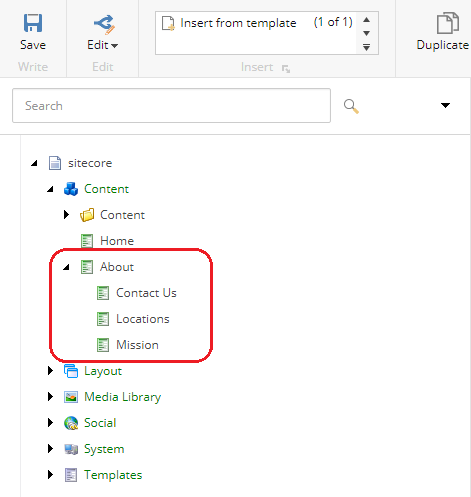The width and height of the screenshot is (471, 497).
Task: Expand the Templates tree node
Action: pos(50,475)
